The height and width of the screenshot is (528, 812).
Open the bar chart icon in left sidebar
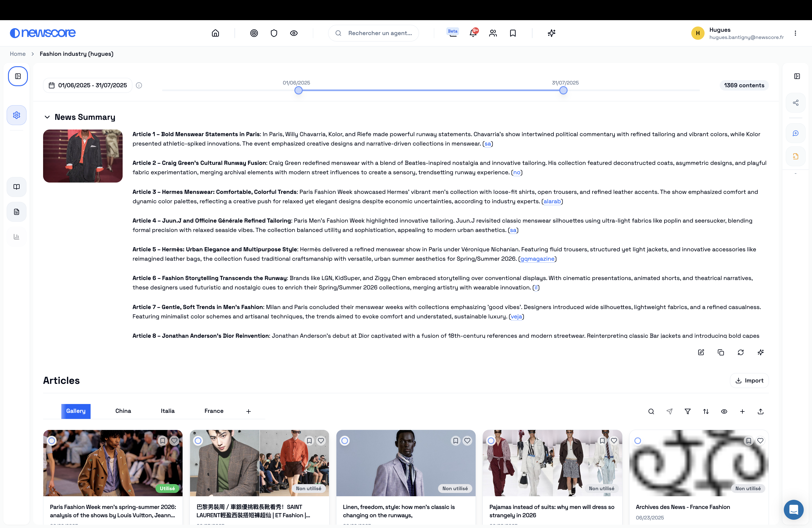16,236
